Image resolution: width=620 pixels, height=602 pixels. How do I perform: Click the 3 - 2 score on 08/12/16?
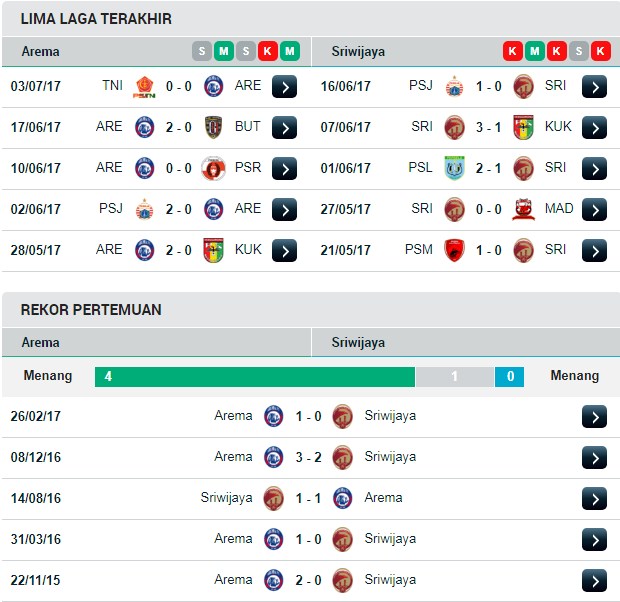308,457
